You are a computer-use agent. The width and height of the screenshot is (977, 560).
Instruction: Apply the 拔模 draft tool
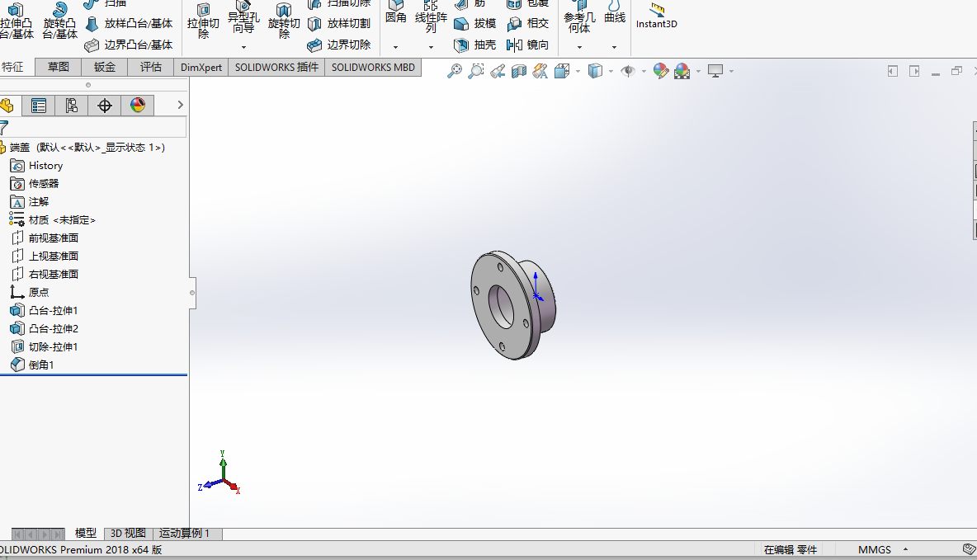point(474,24)
